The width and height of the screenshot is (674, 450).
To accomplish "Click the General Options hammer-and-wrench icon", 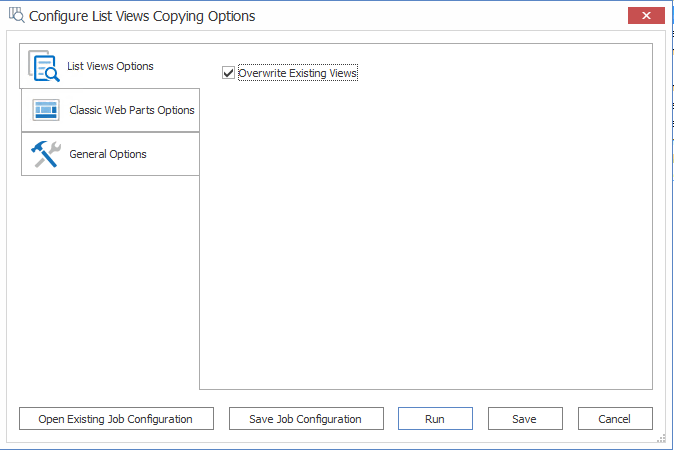I will 47,154.
